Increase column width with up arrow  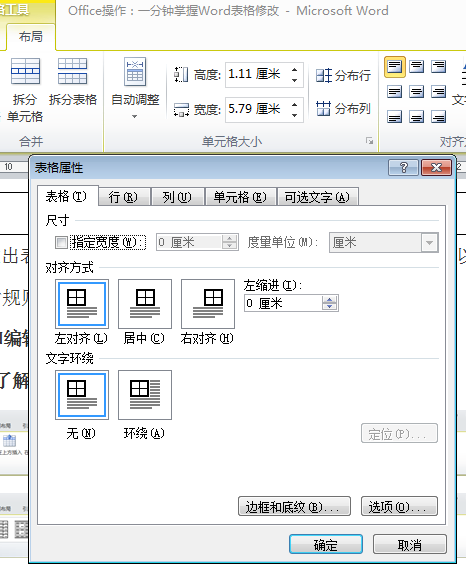click(295, 104)
